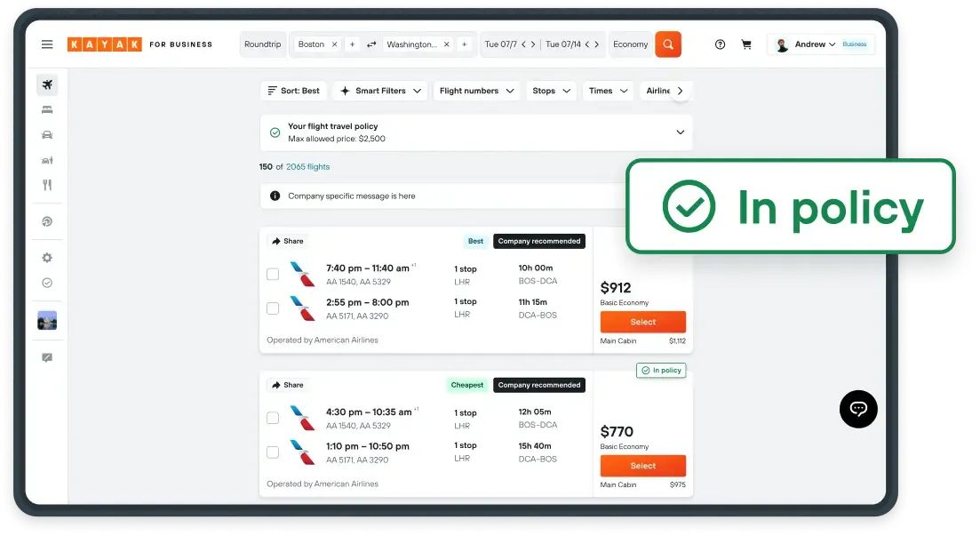Screen dimensions: 980x536
Task: Go to previous departure date before 07/7
Action: pyautogui.click(x=523, y=44)
